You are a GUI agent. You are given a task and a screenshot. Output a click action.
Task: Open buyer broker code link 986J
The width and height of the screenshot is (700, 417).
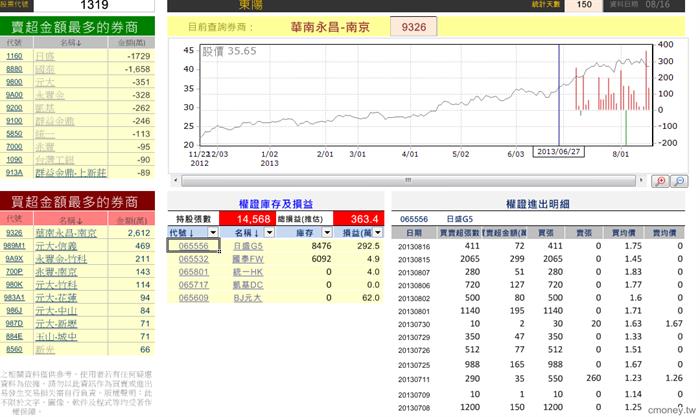pyautogui.click(x=14, y=311)
